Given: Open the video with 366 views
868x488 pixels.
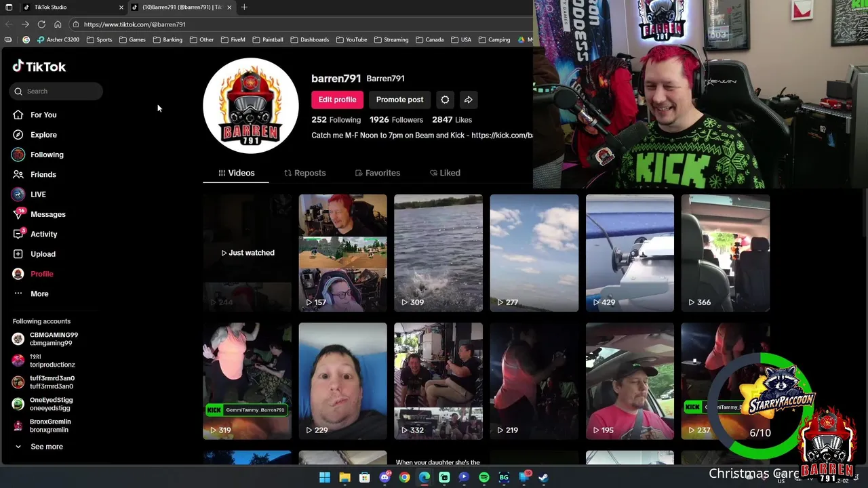Looking at the screenshot, I should point(726,253).
